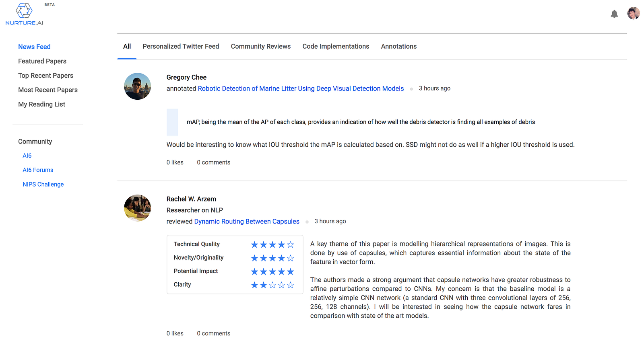Go to My Reading List
The width and height of the screenshot is (644, 345).
click(x=41, y=104)
